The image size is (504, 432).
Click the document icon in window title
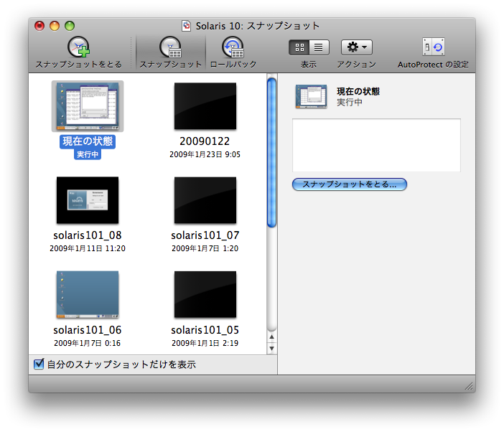pyautogui.click(x=186, y=26)
